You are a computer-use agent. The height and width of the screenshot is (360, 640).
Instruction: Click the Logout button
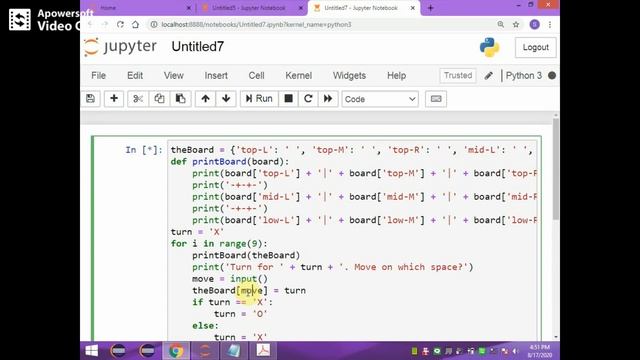536,47
